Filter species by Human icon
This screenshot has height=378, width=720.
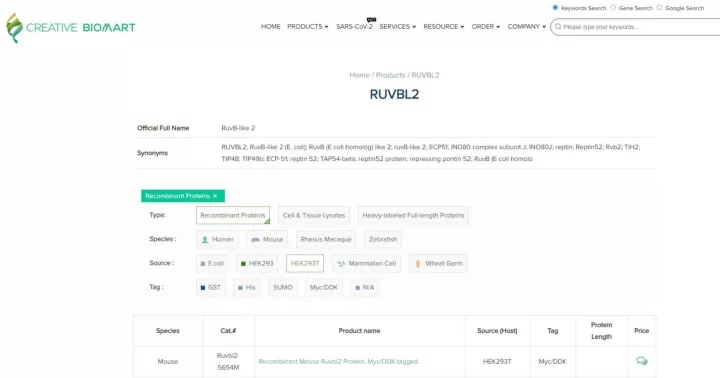tap(205, 239)
